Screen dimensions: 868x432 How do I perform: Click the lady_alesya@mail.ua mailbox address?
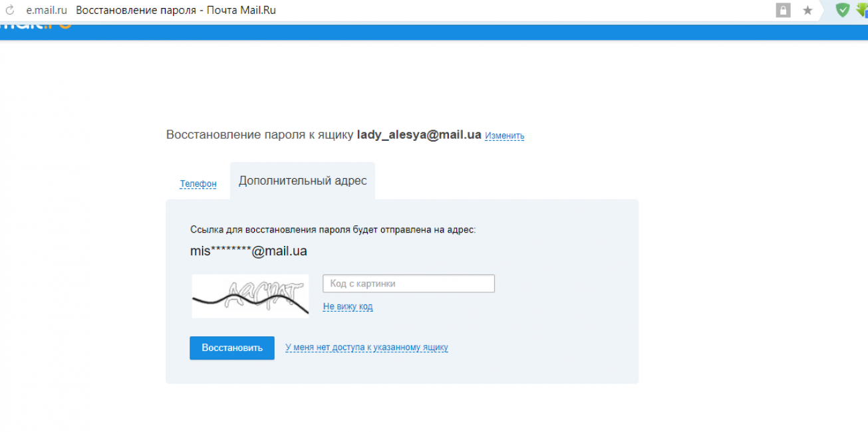coord(419,135)
